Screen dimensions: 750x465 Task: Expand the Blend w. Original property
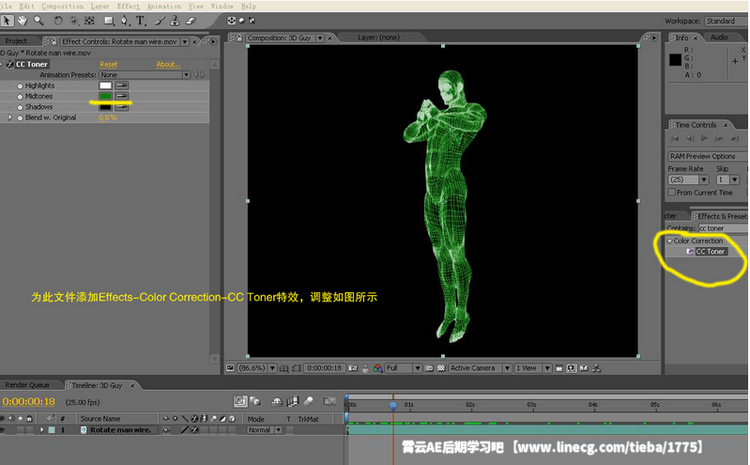coord(10,118)
